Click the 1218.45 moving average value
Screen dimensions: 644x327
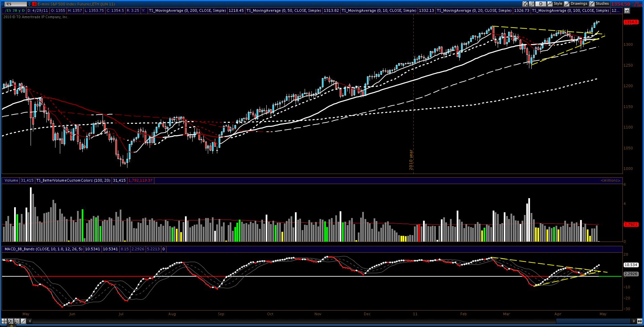pos(236,11)
